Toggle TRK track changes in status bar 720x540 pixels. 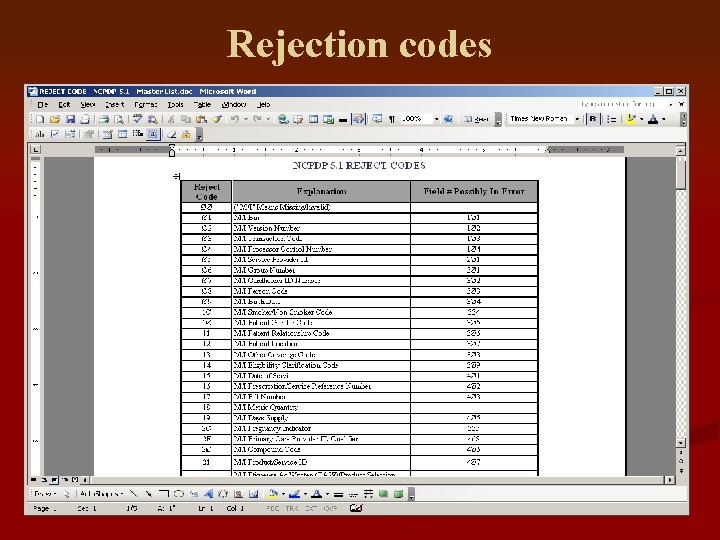pyautogui.click(x=292, y=508)
